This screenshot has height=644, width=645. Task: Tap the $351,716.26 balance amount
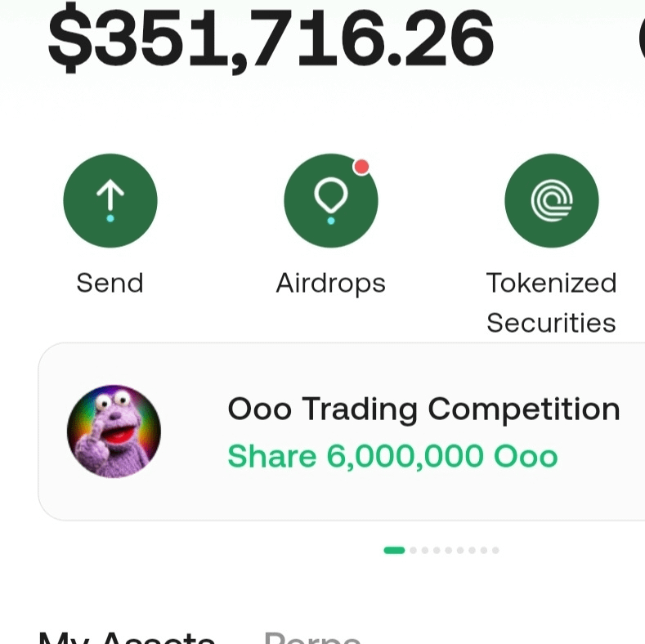click(271, 38)
